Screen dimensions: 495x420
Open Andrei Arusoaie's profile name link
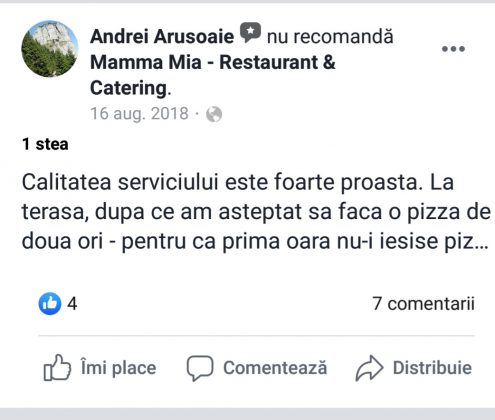click(162, 36)
